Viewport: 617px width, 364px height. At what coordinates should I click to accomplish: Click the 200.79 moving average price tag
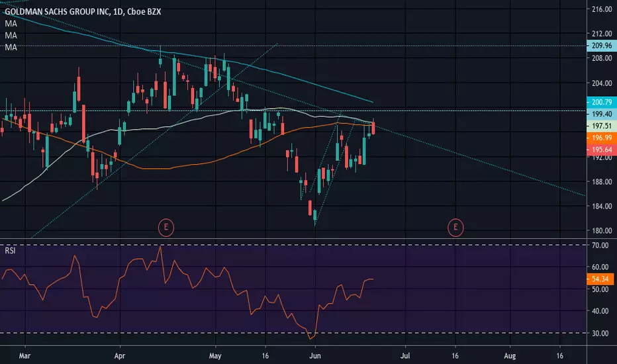[602, 103]
